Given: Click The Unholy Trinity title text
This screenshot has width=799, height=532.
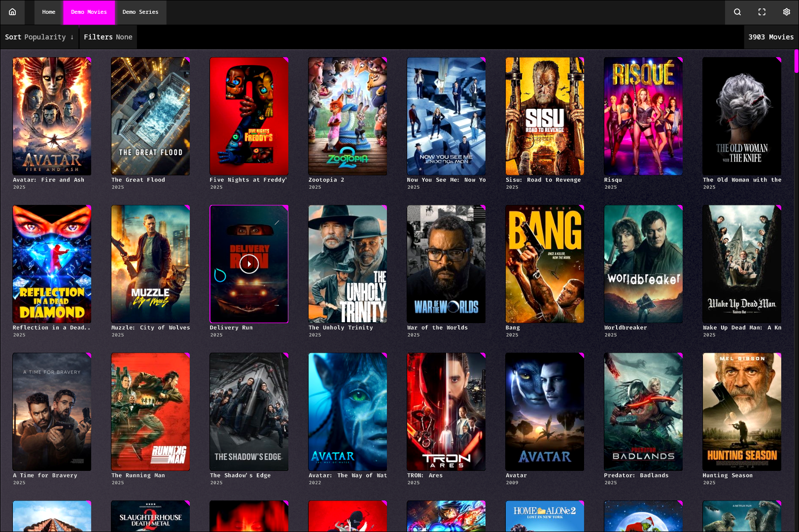Looking at the screenshot, I should tap(341, 328).
